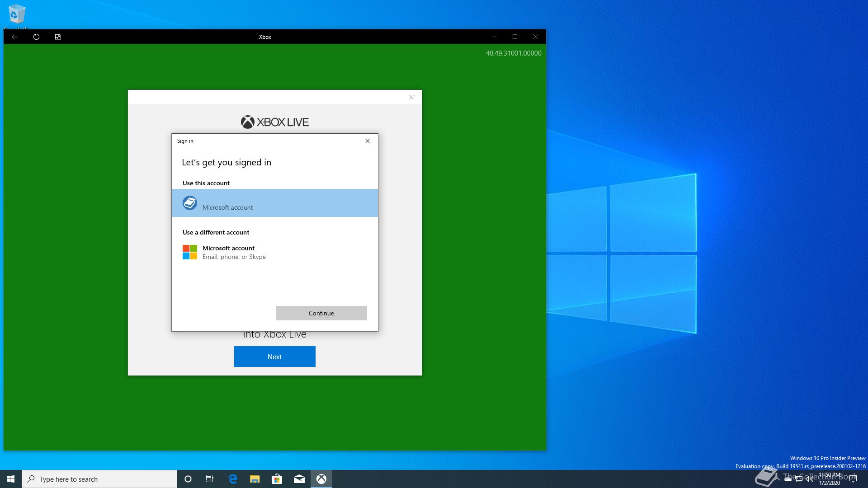
Task: Minimize the Xbox window
Action: 494,37
